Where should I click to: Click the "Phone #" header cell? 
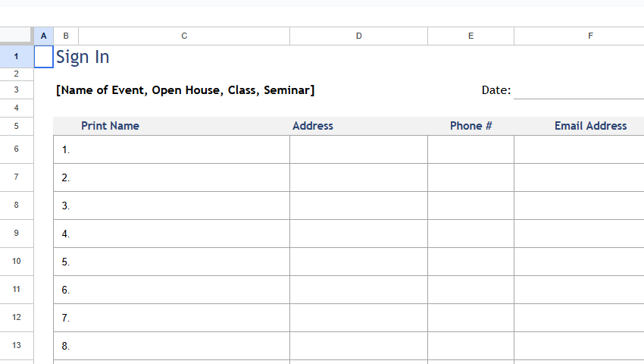(470, 126)
